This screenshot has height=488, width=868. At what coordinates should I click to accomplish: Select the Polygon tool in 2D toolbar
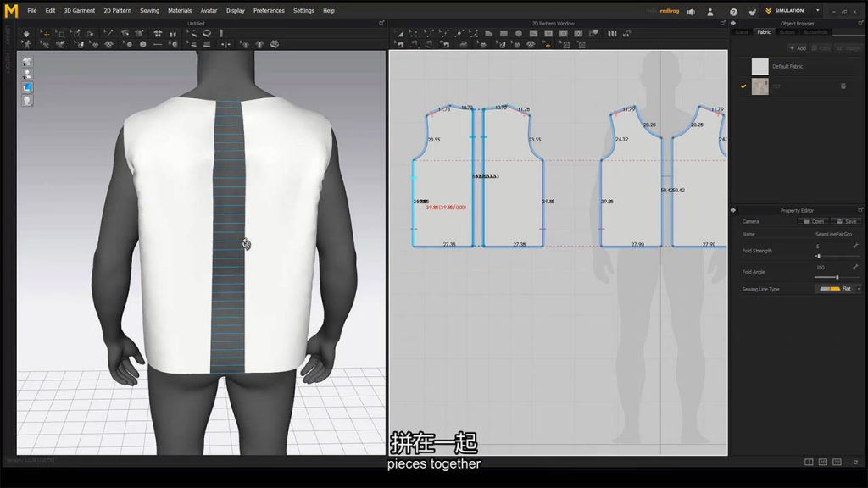click(488, 33)
